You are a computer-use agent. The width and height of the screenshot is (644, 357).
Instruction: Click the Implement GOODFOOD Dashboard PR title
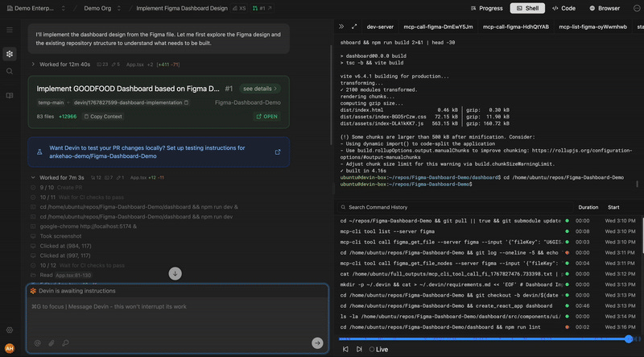pos(128,89)
